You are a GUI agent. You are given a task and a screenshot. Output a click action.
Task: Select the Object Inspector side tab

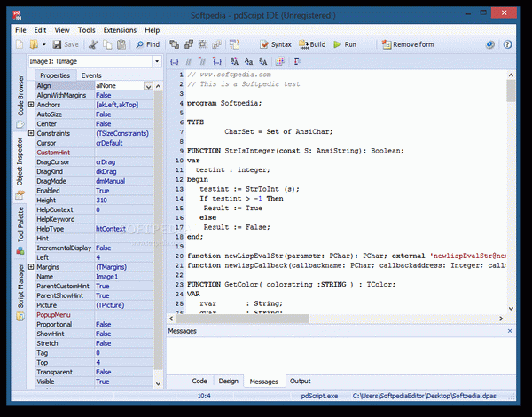tap(20, 167)
